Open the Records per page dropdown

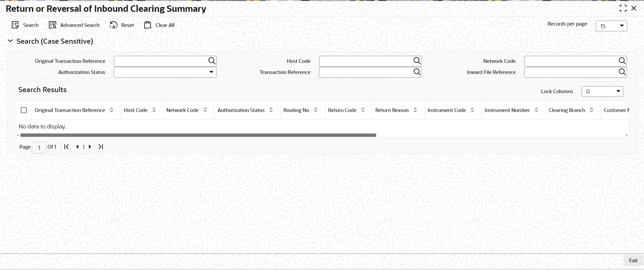click(611, 26)
